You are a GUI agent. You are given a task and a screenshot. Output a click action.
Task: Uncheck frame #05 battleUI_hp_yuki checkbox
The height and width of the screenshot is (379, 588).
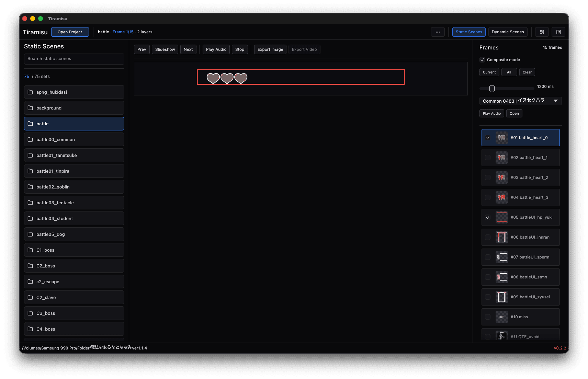[x=488, y=217]
